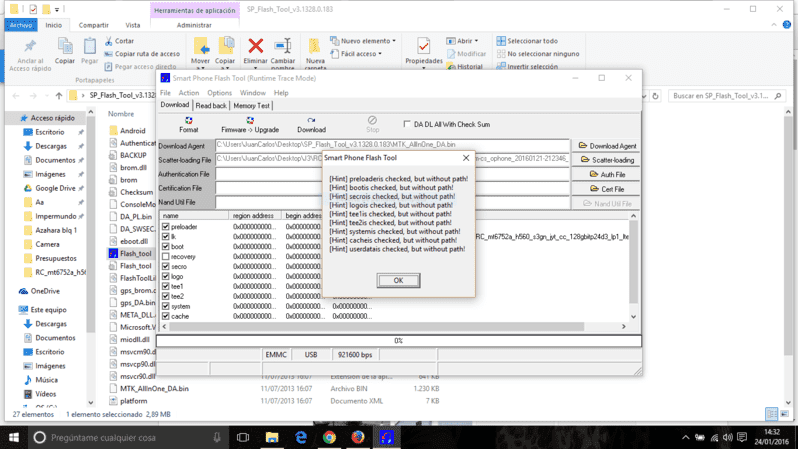
Task: Open the Inicio ribbon tab in Explorer
Action: tap(53, 25)
